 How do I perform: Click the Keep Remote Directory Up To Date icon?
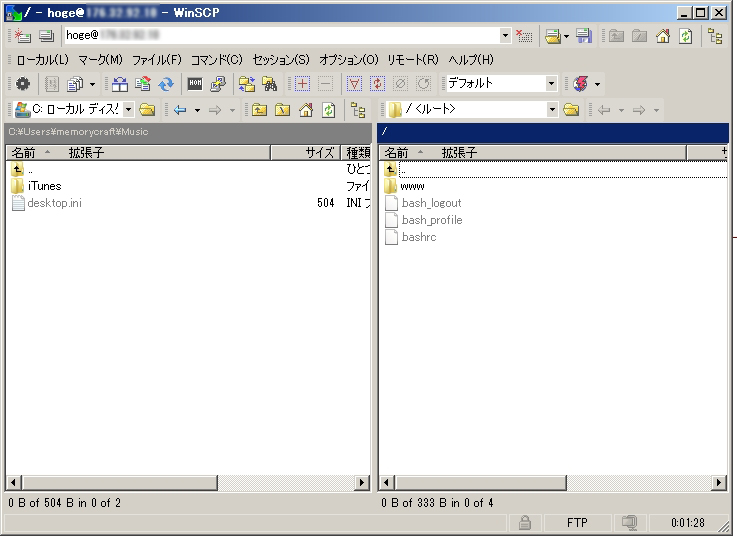[x=143, y=84]
